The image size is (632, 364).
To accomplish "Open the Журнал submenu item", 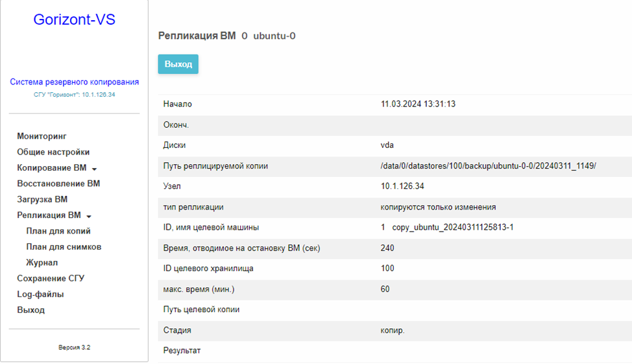I will pos(42,262).
